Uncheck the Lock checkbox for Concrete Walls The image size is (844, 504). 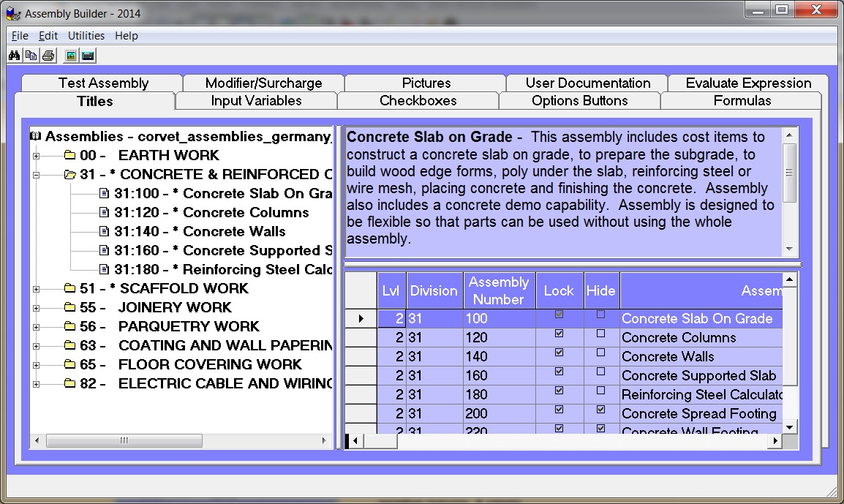559,353
